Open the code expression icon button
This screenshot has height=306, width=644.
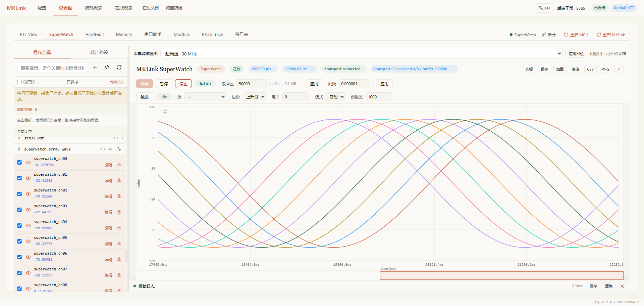click(107, 68)
